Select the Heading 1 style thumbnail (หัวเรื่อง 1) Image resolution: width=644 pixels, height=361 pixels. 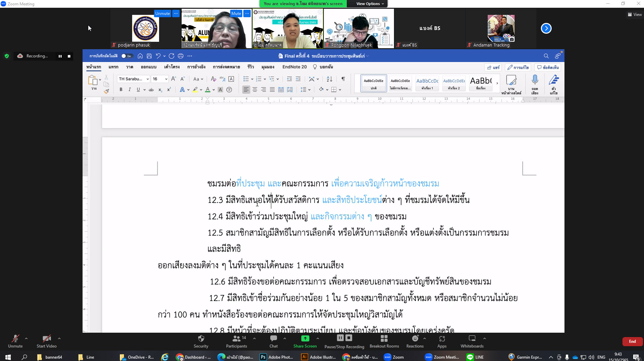point(427,83)
